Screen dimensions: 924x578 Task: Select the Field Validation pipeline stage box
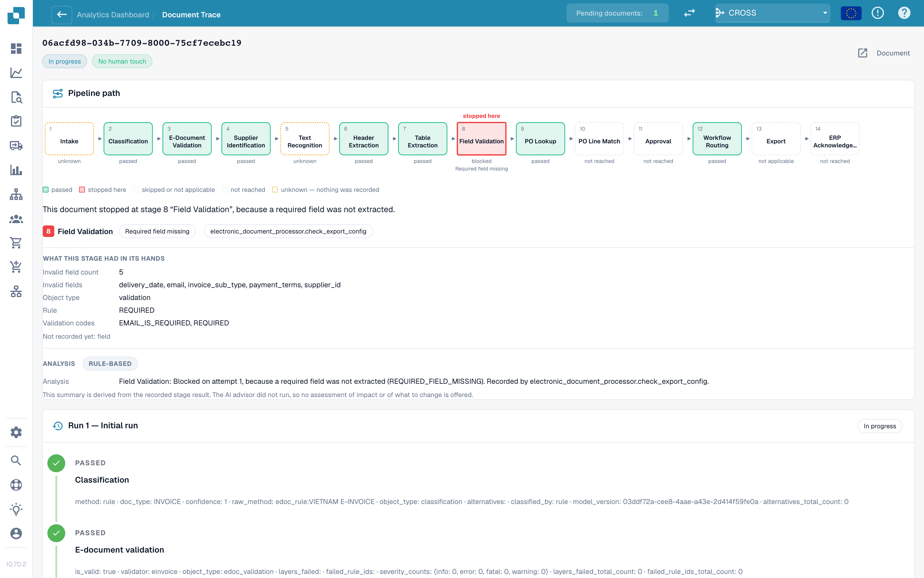[481, 138]
